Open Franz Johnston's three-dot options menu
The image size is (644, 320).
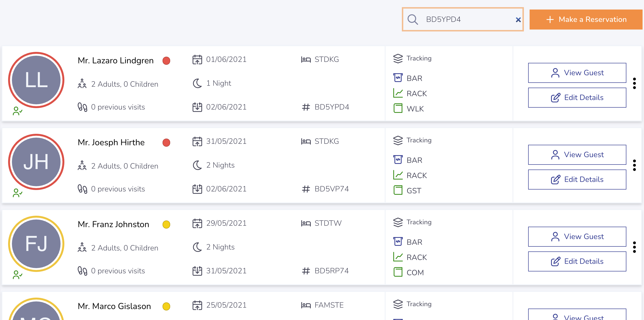click(634, 247)
